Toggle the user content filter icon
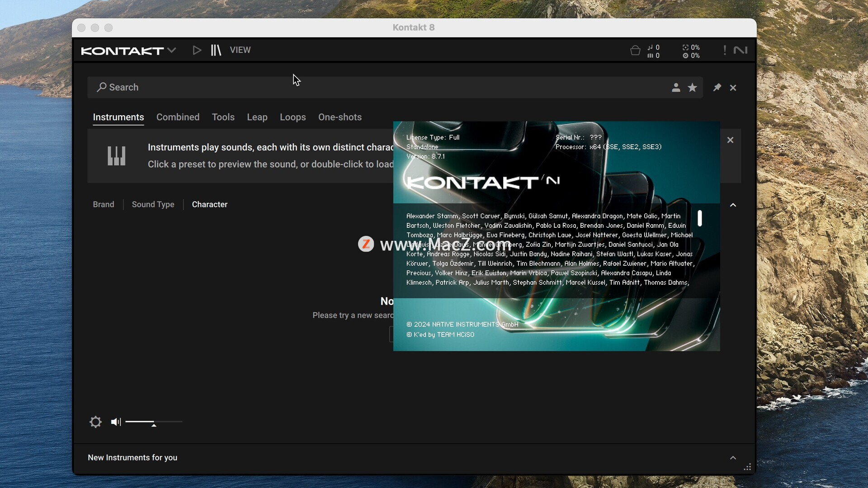The width and height of the screenshot is (868, 488). 676,88
